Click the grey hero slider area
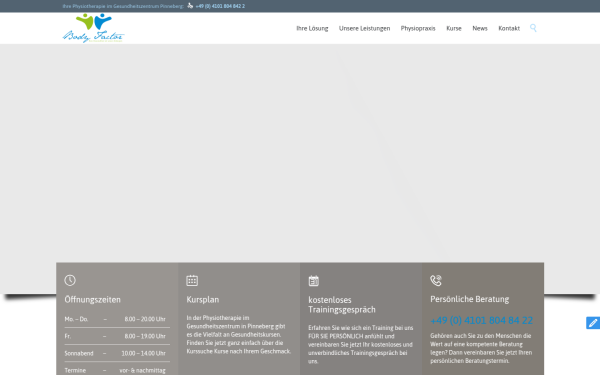600x375 pixels. point(300,153)
